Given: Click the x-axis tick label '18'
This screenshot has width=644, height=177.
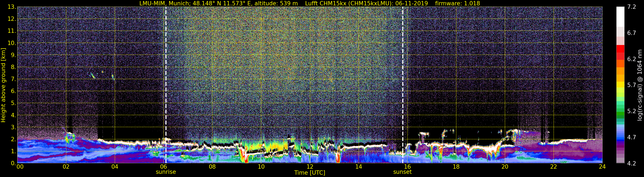Looking at the screenshot, I should [x=456, y=167].
